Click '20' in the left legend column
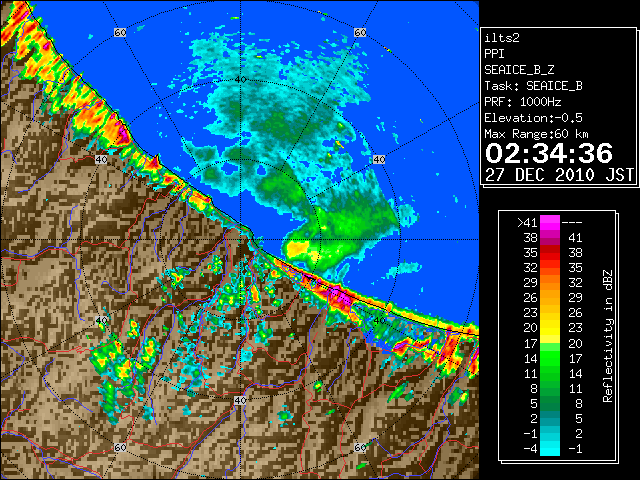 (x=531, y=328)
